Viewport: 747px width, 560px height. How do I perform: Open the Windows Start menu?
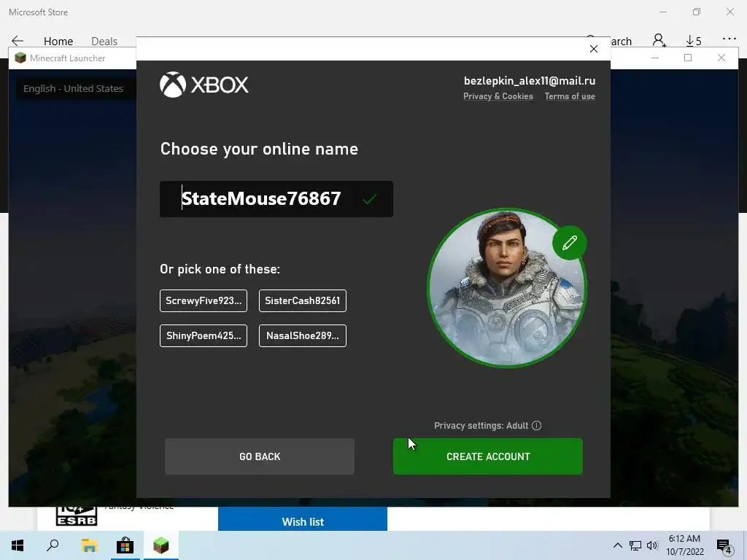[18, 545]
